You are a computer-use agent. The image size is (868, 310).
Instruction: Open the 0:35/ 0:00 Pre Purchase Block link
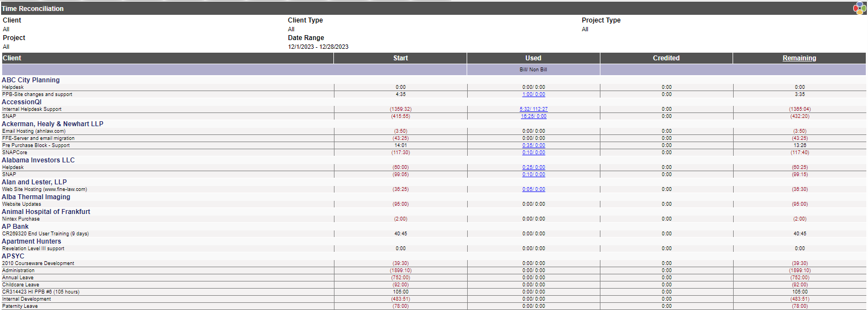pyautogui.click(x=534, y=145)
